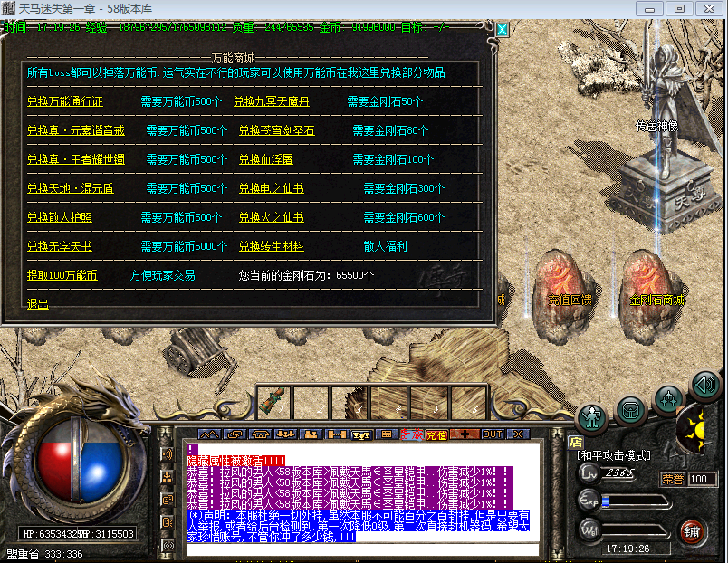Viewport: 728px width, 563px height.
Task: Select 兑换九冥天魔丹 link
Action: tap(271, 101)
